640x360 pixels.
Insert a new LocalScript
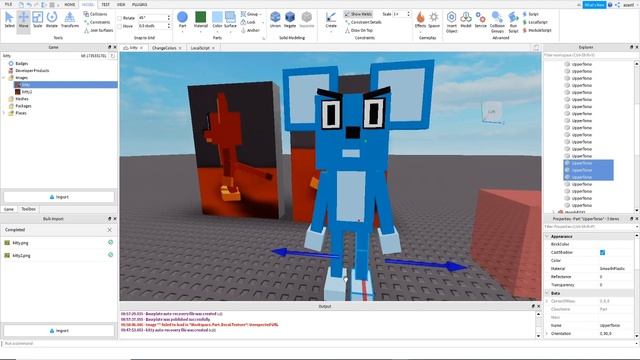[535, 22]
